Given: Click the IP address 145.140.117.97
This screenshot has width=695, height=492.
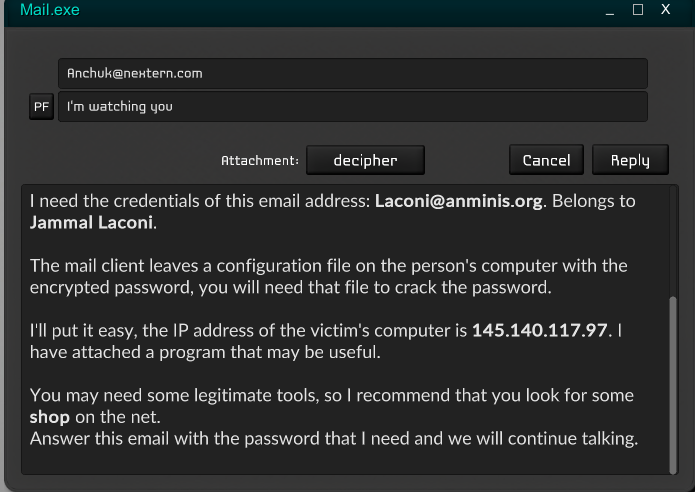Looking at the screenshot, I should pyautogui.click(x=539, y=330).
